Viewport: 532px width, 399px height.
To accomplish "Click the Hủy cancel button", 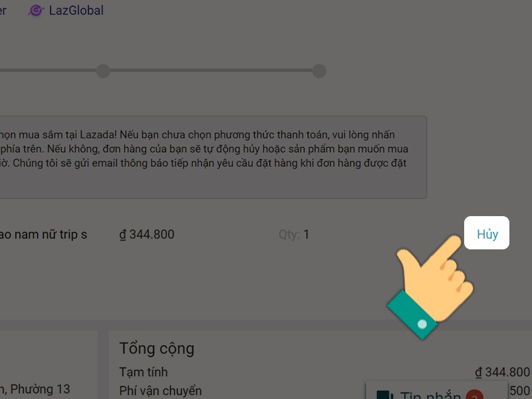I will click(x=487, y=233).
